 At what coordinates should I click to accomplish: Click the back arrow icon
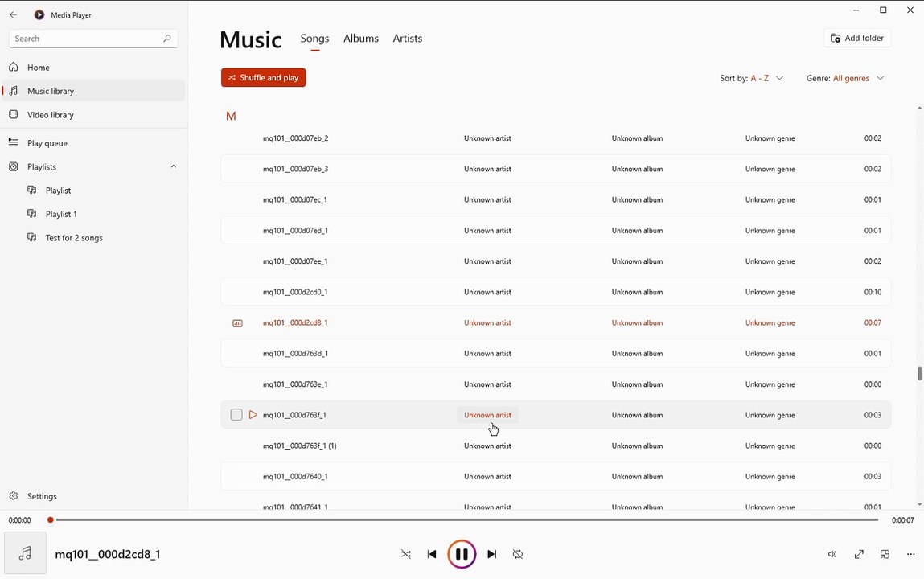(x=14, y=14)
